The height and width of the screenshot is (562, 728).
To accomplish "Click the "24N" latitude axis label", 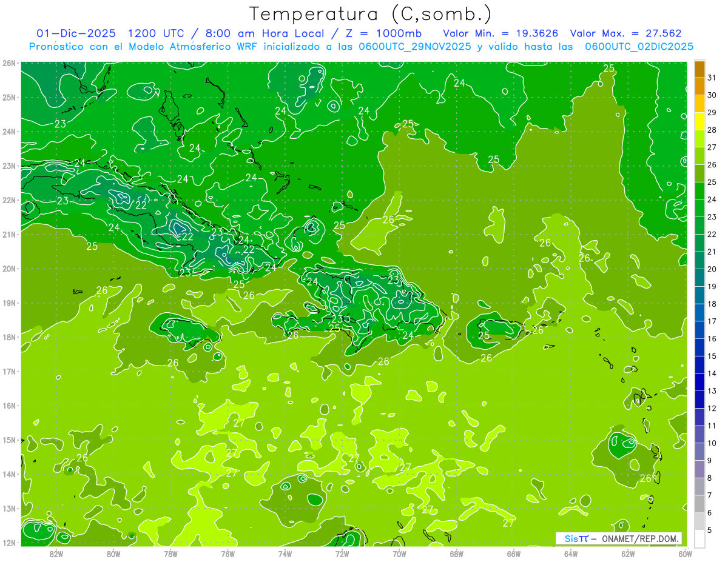I will [x=8, y=132].
